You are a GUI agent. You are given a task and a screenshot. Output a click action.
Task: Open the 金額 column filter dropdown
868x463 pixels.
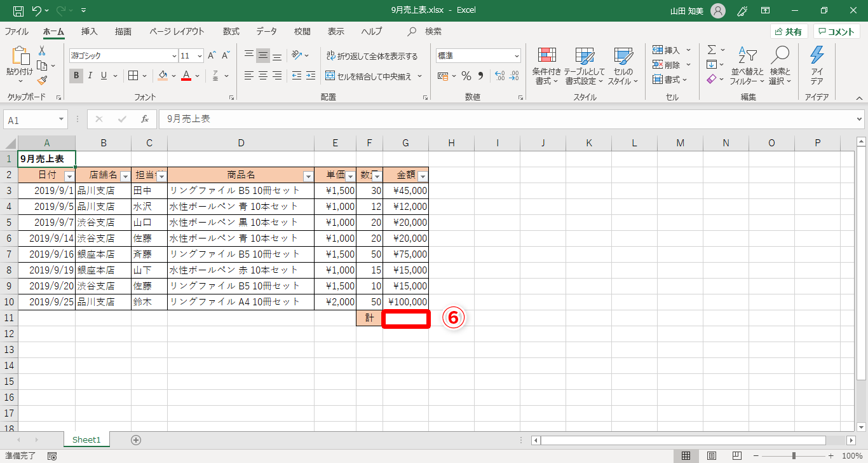(x=423, y=176)
